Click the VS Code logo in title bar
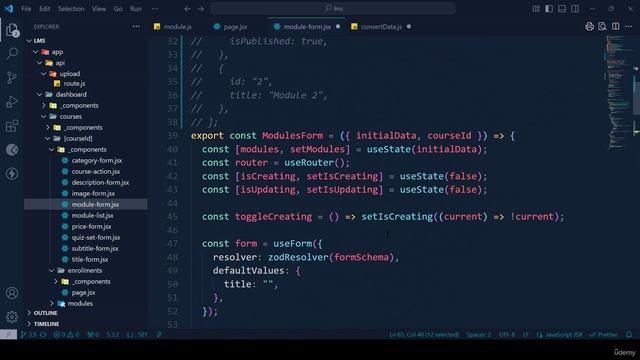 tap(9, 9)
